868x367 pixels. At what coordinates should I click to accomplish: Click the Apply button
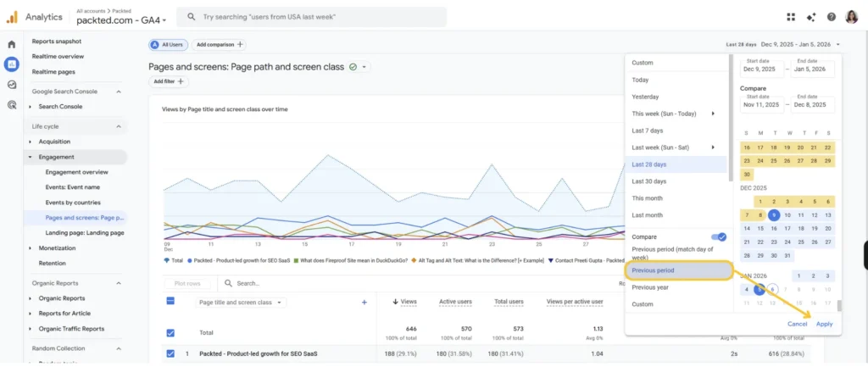point(824,324)
